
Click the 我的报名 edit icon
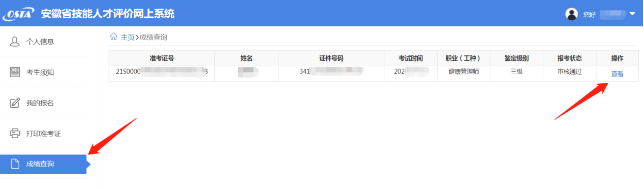click(x=15, y=103)
